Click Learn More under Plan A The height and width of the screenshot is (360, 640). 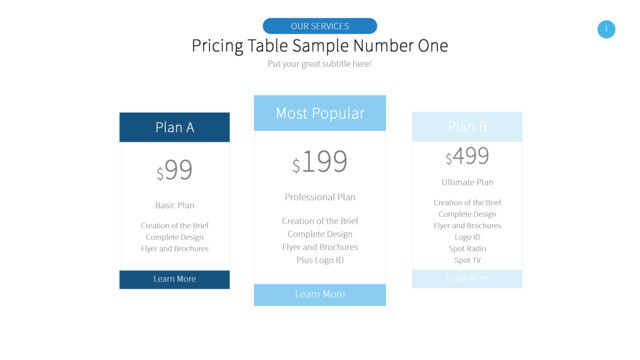pyautogui.click(x=174, y=279)
